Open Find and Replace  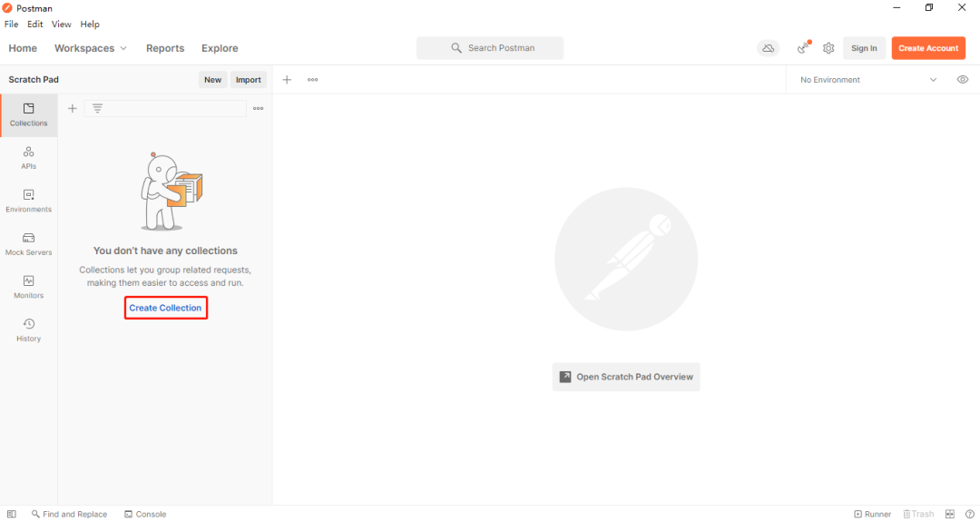point(69,514)
